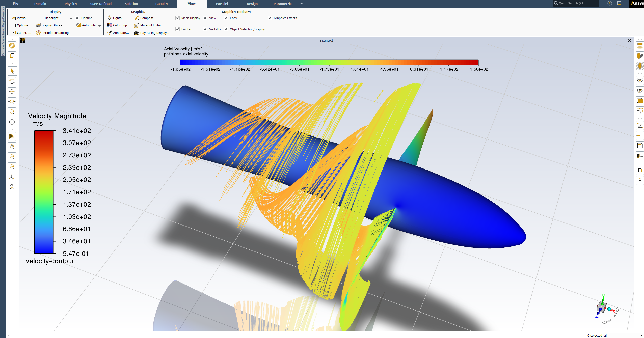
Task: Click the Velocity Magnitude color legend
Action: pyautogui.click(x=44, y=192)
